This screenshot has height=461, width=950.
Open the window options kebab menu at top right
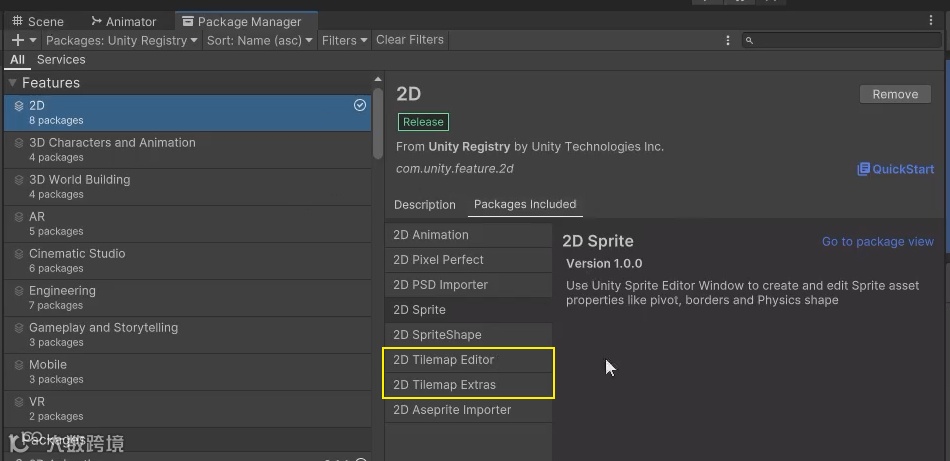(x=931, y=20)
